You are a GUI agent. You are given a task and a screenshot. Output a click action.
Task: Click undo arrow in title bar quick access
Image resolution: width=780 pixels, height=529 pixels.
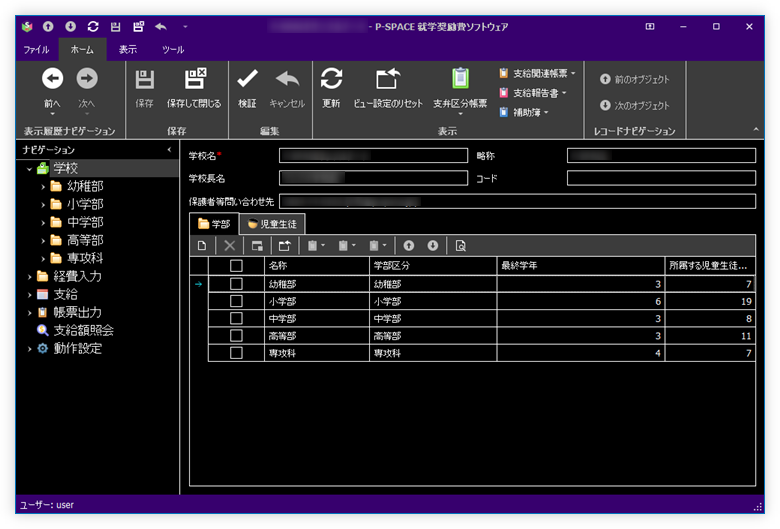click(161, 26)
